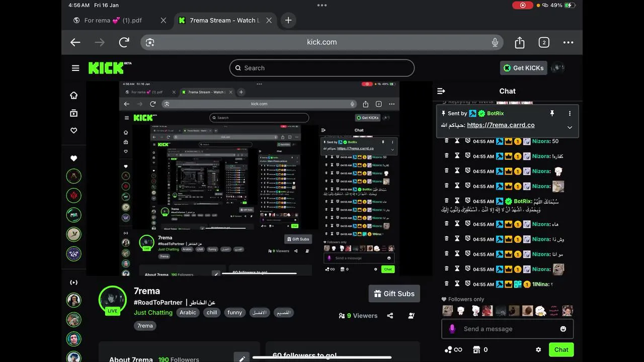Click the green Chat send button
This screenshot has width=644, height=362.
pyautogui.click(x=561, y=349)
